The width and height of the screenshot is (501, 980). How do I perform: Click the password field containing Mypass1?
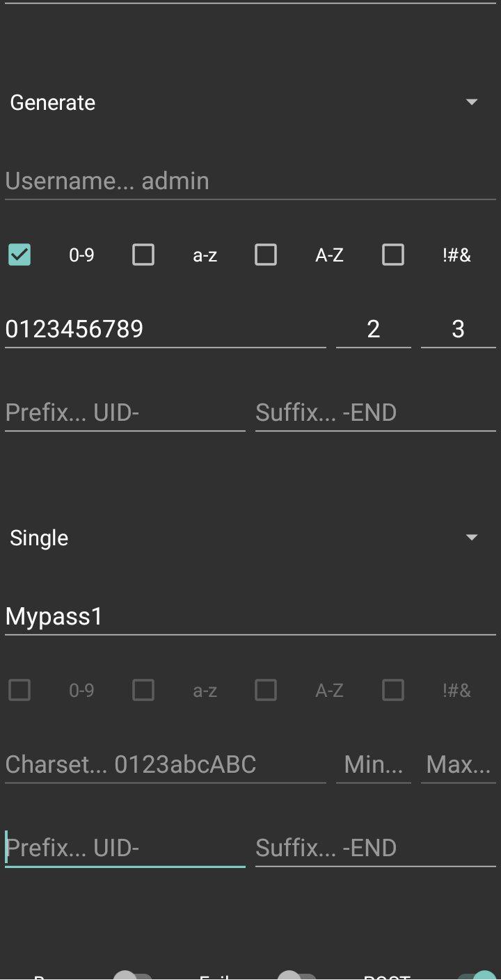tap(250, 617)
